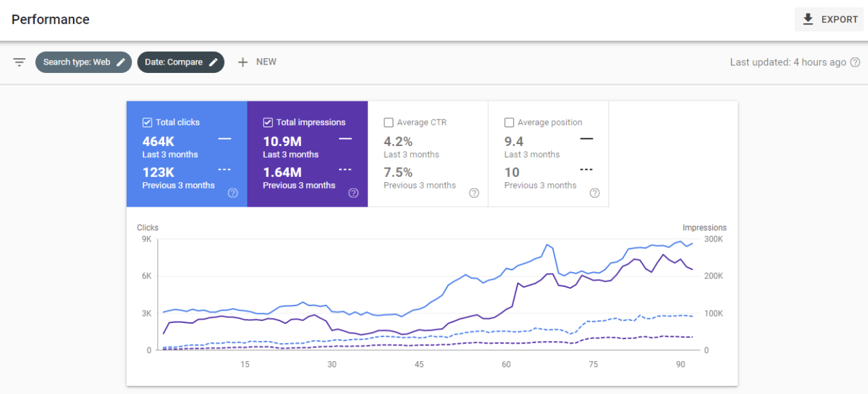Open the filter list icon

[19, 62]
